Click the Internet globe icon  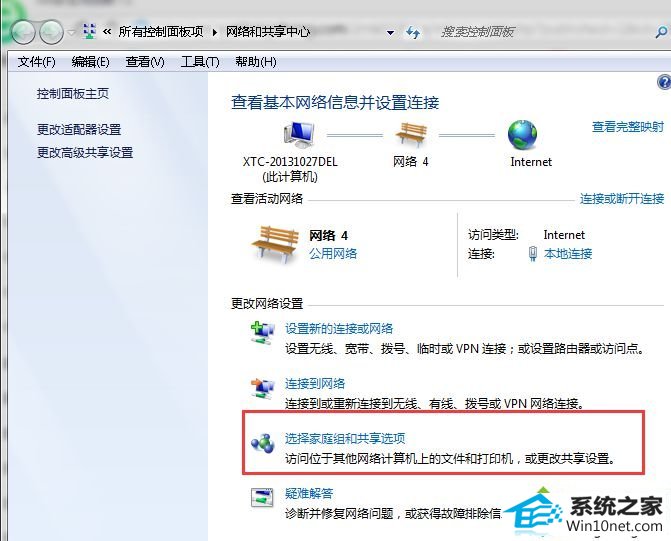pos(523,134)
